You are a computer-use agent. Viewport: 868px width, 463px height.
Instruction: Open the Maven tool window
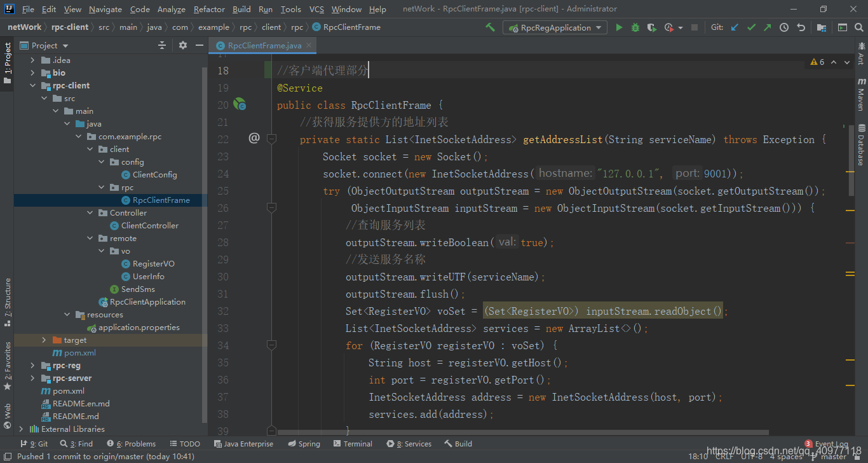click(861, 94)
